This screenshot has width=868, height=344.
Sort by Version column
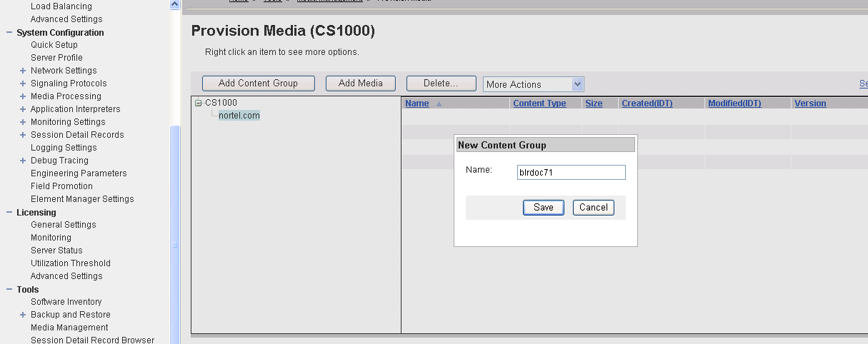click(810, 103)
